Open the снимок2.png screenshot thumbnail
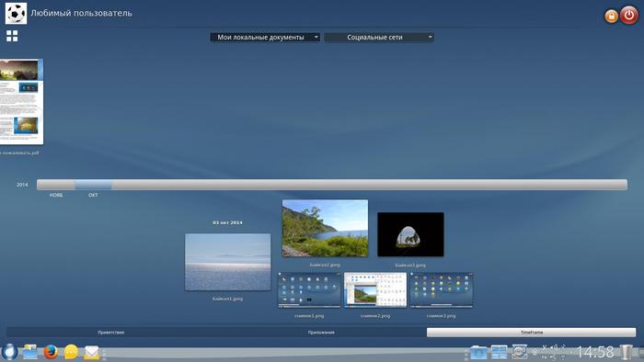This screenshot has width=644, height=362. (375, 290)
